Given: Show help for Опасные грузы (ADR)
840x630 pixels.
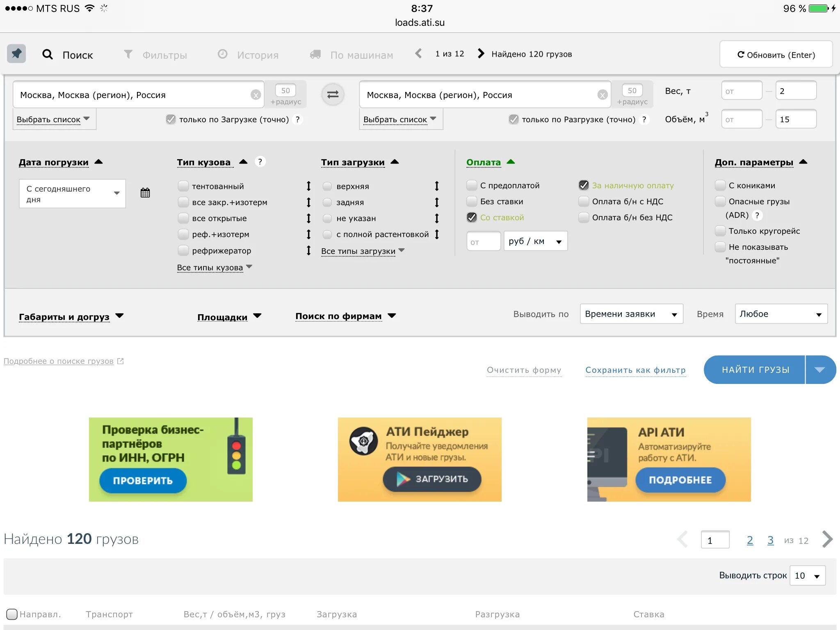Looking at the screenshot, I should (x=757, y=215).
